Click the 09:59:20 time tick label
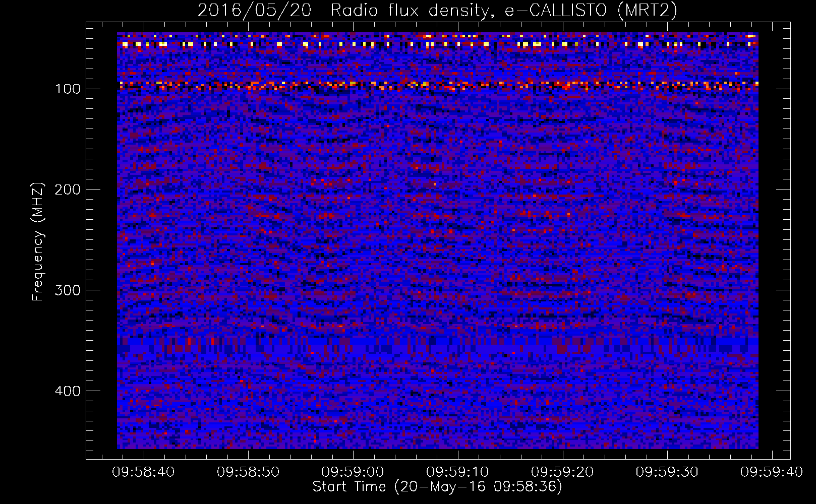This screenshot has height=504, width=816. tap(562, 472)
